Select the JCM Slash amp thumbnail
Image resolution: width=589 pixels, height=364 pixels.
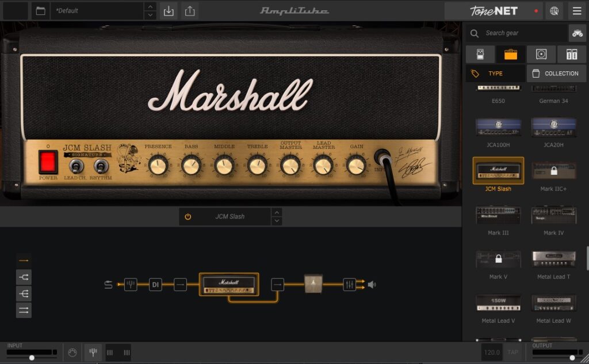pos(498,171)
